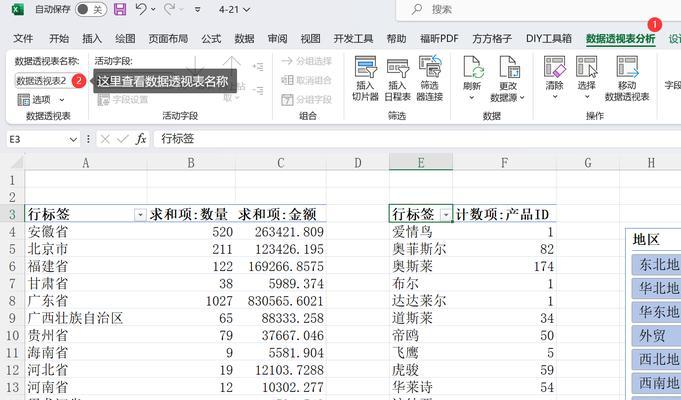The width and height of the screenshot is (681, 400).
Task: Click the fx insert function icon
Action: pos(141,139)
